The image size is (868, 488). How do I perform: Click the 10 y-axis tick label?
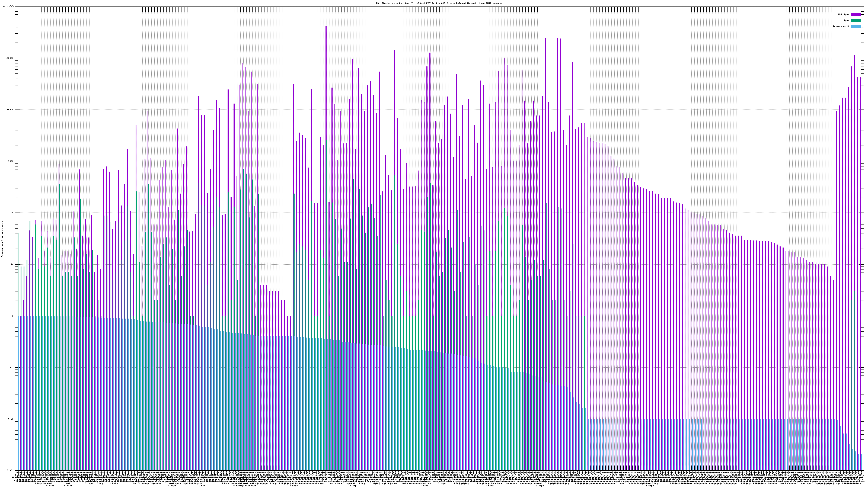pos(13,264)
